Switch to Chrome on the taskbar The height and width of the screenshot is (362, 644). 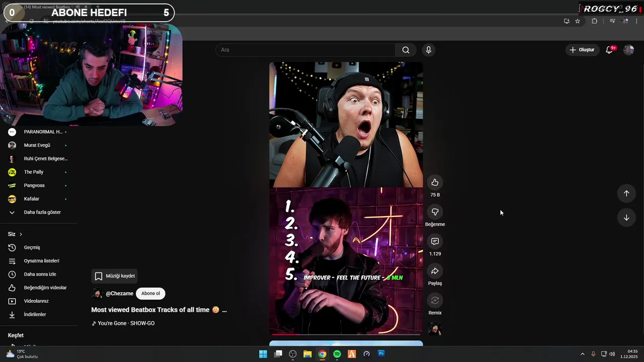322,354
